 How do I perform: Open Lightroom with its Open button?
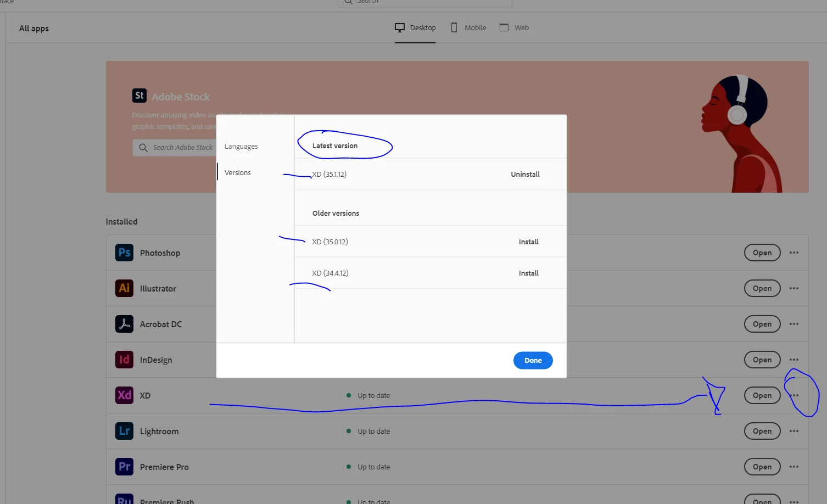click(762, 431)
